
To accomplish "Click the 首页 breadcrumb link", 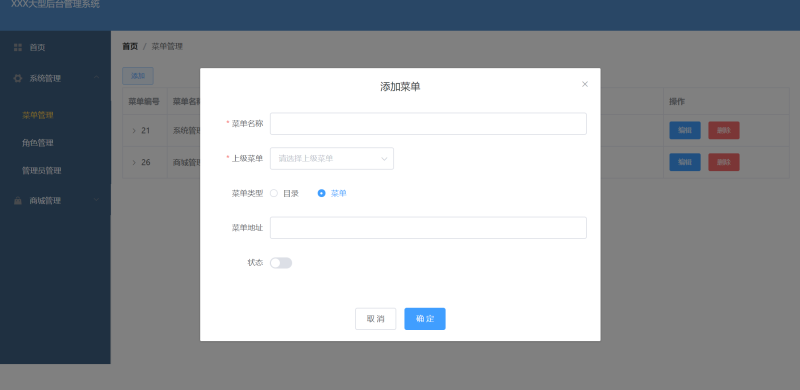I will click(130, 46).
